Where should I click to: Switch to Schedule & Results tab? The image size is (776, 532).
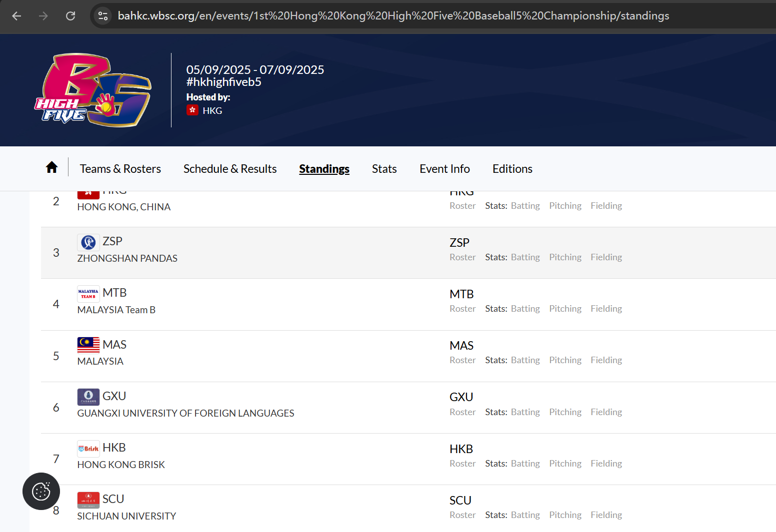coord(230,169)
